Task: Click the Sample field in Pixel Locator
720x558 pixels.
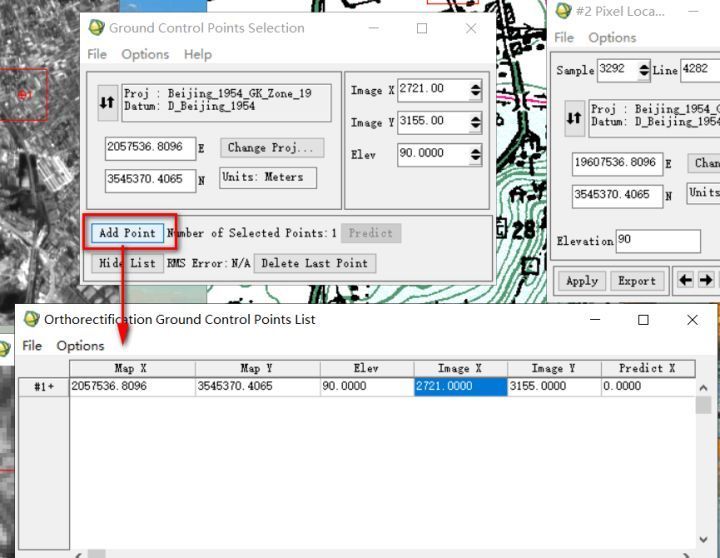Action: (x=618, y=71)
